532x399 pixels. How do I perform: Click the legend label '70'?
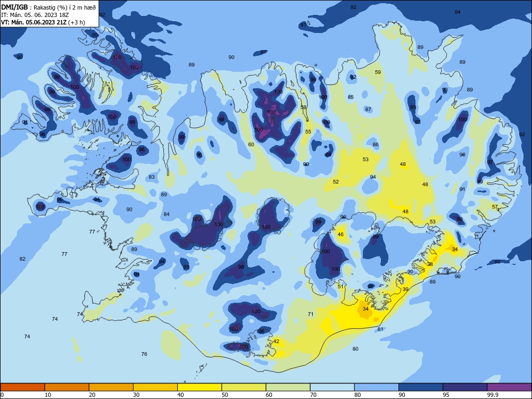(x=313, y=395)
